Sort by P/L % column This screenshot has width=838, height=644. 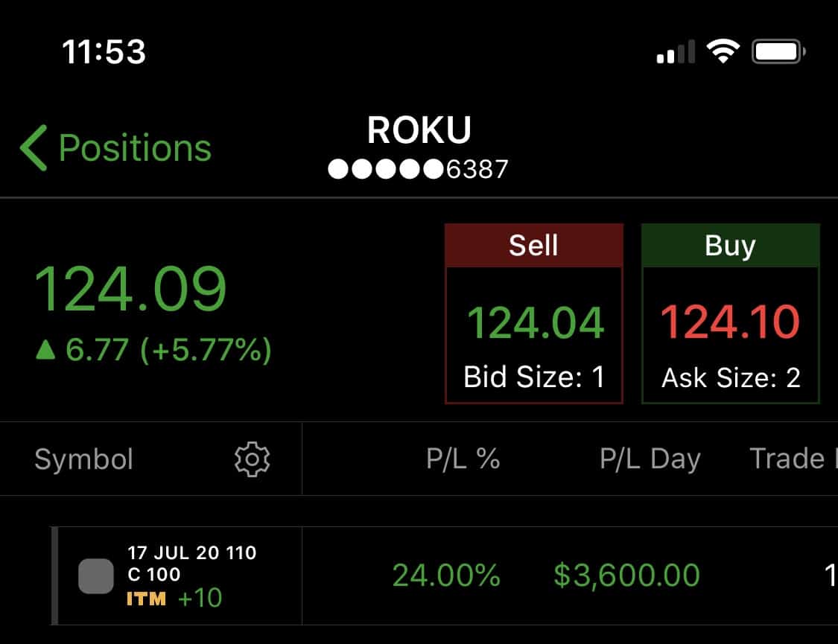[x=463, y=459]
